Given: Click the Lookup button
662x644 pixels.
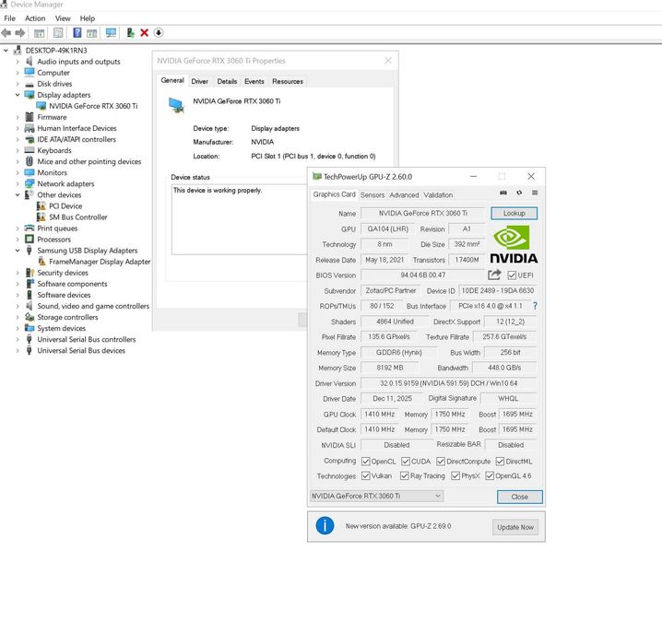Looking at the screenshot, I should pyautogui.click(x=514, y=214).
